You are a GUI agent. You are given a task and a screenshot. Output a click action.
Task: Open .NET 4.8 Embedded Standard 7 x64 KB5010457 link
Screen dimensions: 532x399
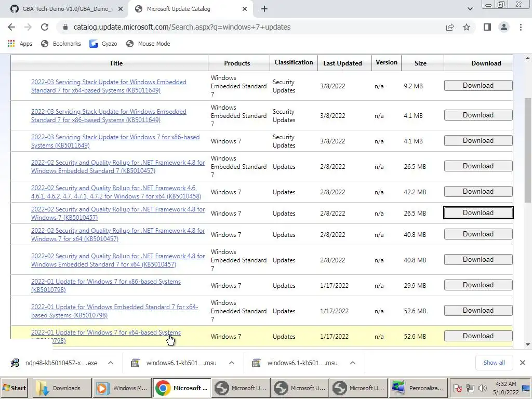(x=118, y=260)
